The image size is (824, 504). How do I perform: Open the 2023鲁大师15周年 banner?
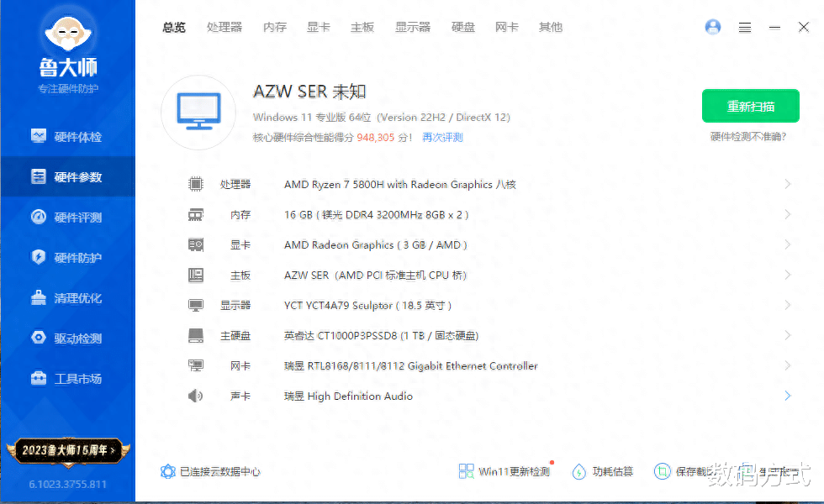point(68,450)
